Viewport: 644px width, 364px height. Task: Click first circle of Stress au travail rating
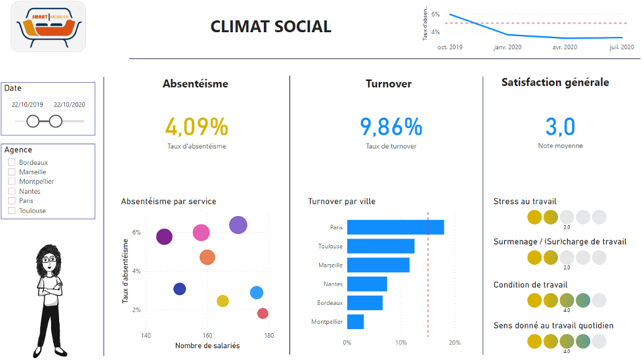tap(535, 217)
